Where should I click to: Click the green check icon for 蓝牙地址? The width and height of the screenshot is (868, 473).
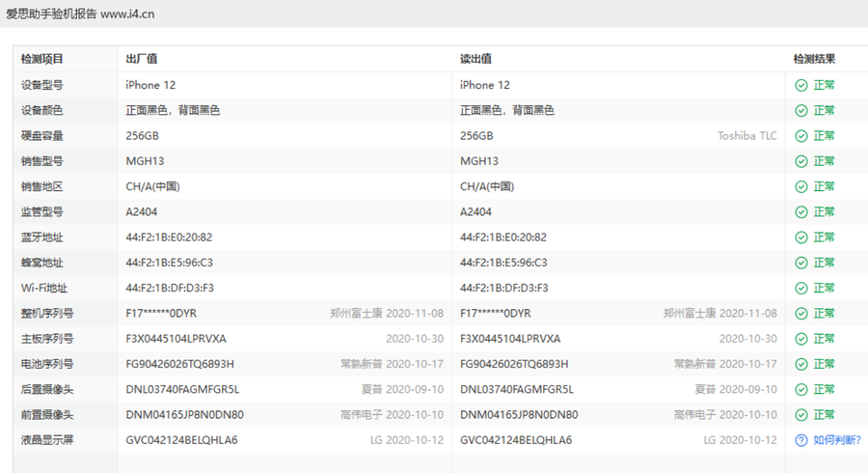[801, 237]
